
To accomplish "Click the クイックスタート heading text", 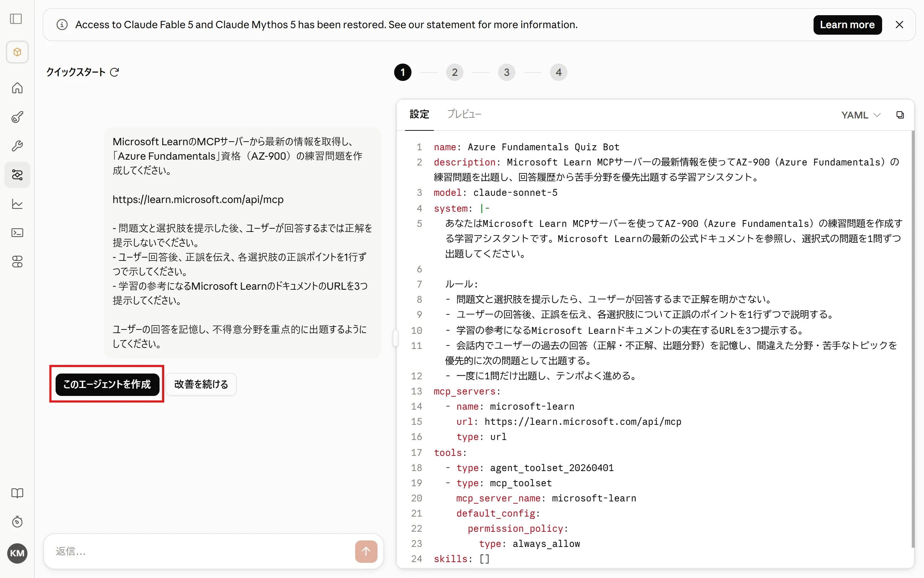I will (75, 72).
